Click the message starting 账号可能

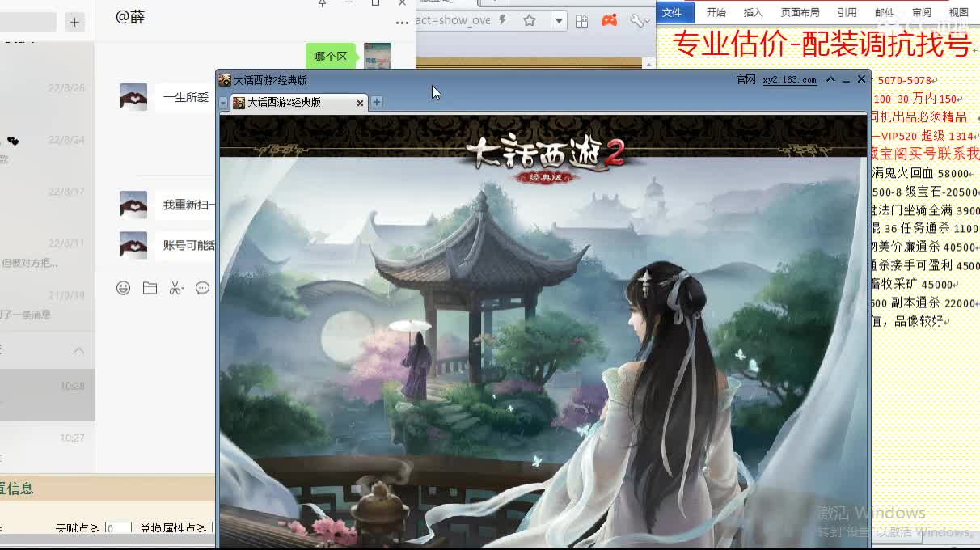click(x=185, y=245)
